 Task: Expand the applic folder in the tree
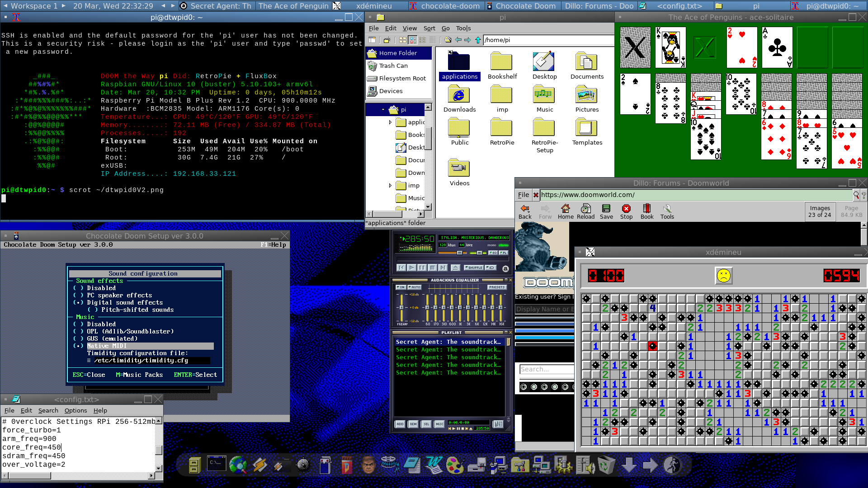click(x=390, y=122)
